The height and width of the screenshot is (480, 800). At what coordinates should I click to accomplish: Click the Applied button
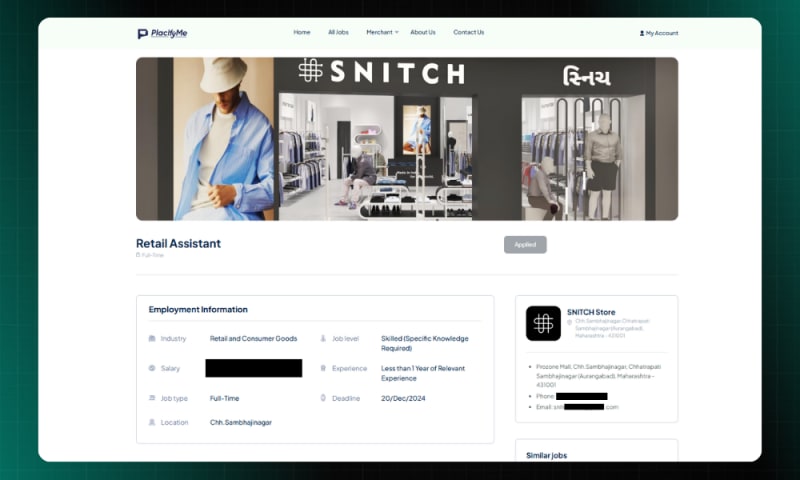click(x=525, y=245)
